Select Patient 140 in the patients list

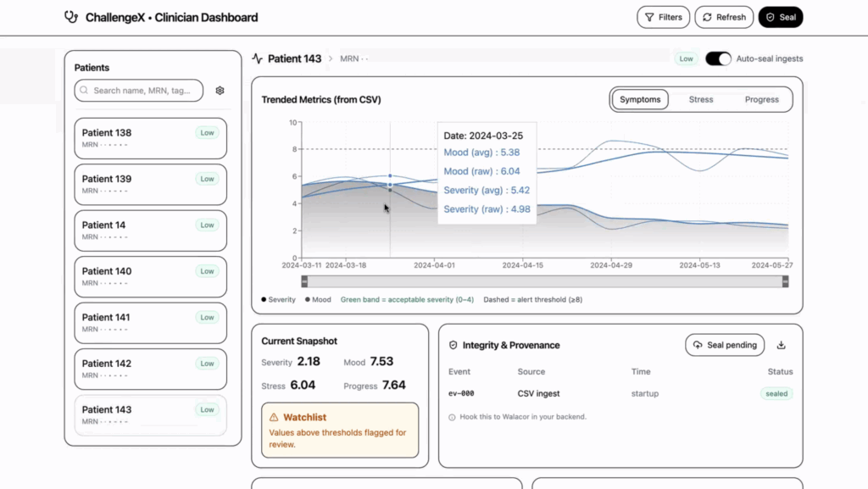pos(150,276)
